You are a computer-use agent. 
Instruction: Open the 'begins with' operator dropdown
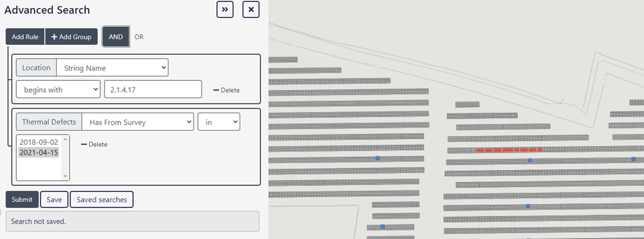pos(58,90)
